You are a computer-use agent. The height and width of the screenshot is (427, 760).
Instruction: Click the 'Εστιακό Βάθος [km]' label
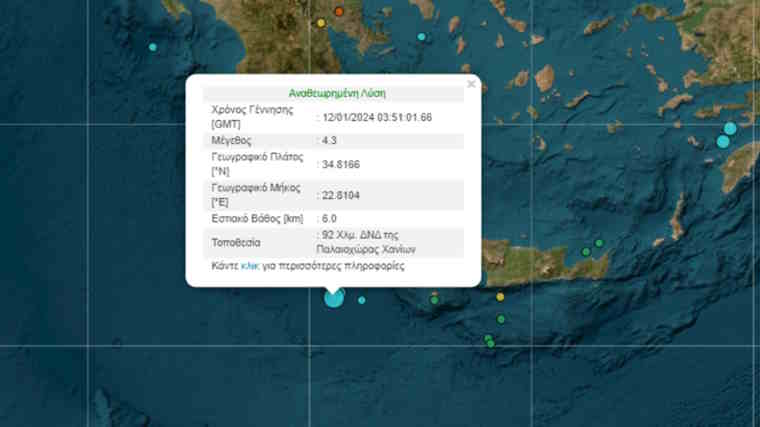click(257, 219)
